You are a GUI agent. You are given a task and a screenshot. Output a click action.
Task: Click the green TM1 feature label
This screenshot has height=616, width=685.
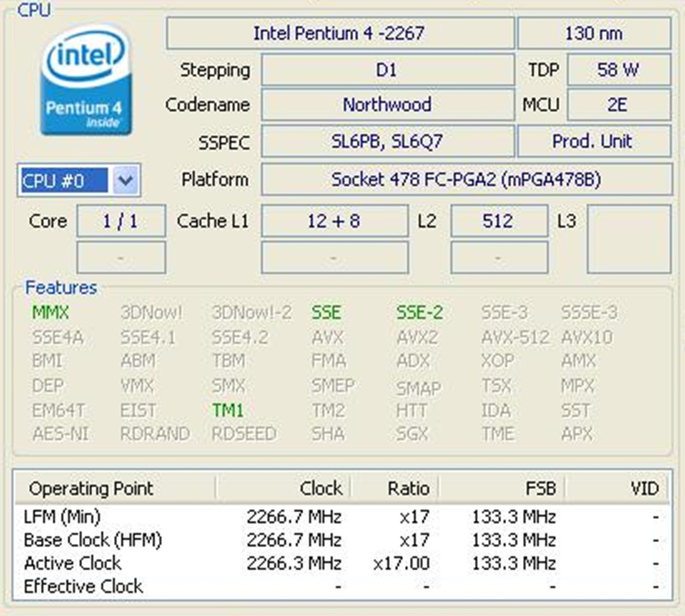[228, 411]
